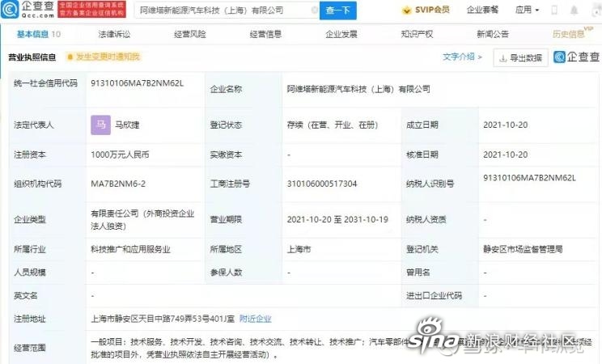Select 成立日期 value 2021-10-20

point(505,125)
